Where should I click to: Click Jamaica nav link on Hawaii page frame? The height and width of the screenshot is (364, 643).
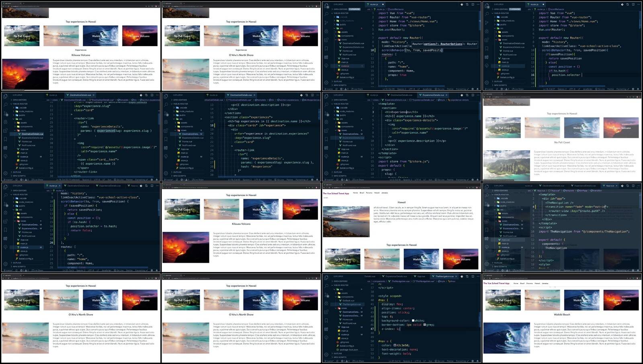tap(385, 193)
